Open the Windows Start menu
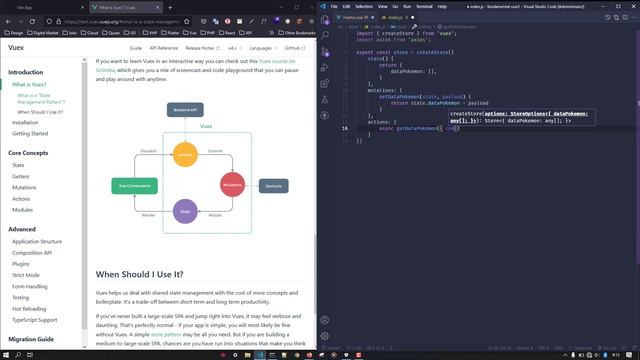The image size is (640, 360). tap(6, 355)
